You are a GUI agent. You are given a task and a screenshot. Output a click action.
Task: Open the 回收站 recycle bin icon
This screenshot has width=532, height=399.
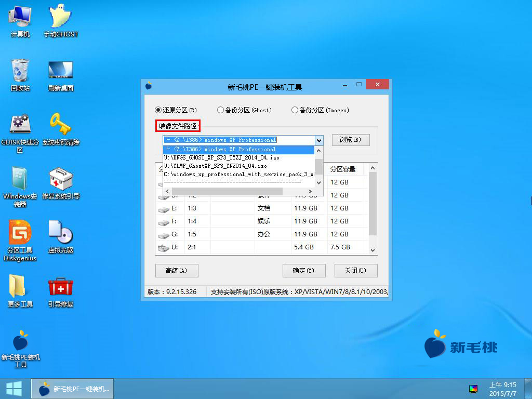(x=20, y=75)
